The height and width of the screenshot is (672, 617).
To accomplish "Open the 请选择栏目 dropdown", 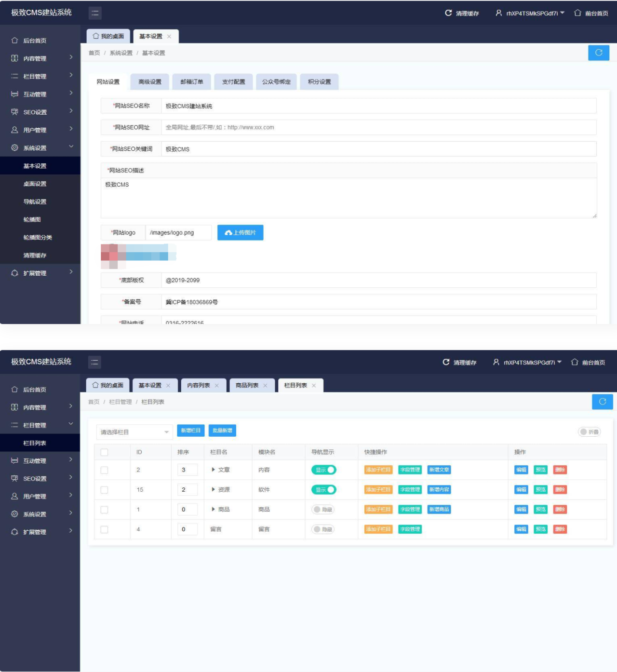I will (134, 432).
